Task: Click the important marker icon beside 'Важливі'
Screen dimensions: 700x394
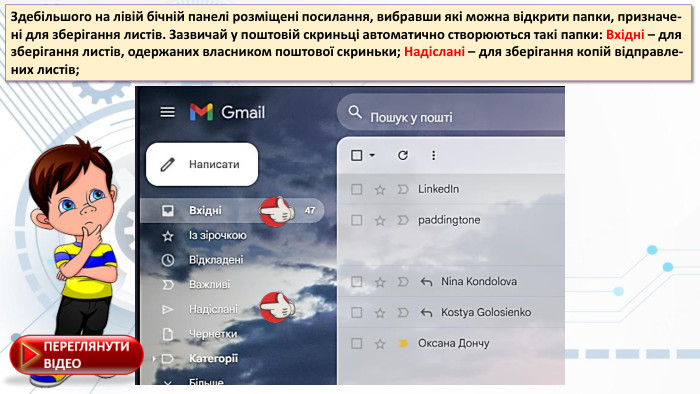Action: point(168,285)
